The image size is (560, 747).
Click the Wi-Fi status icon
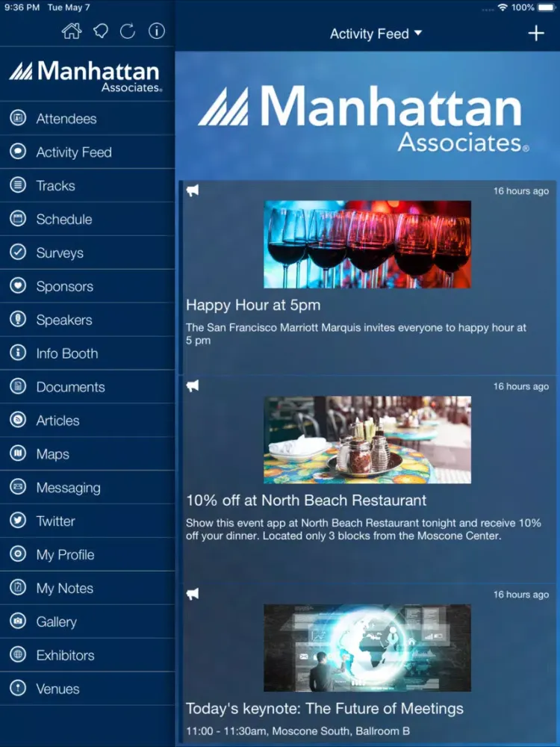(503, 7)
